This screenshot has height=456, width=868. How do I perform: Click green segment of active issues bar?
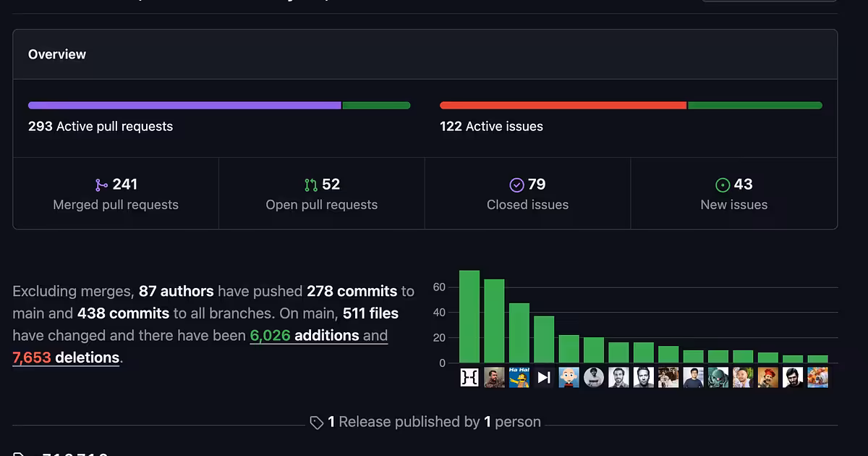pos(755,106)
